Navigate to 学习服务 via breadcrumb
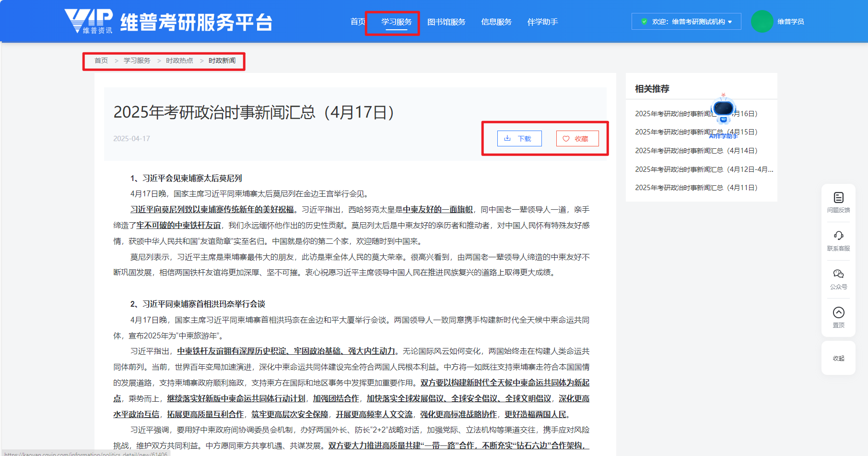Image resolution: width=868 pixels, height=456 pixels. click(137, 61)
